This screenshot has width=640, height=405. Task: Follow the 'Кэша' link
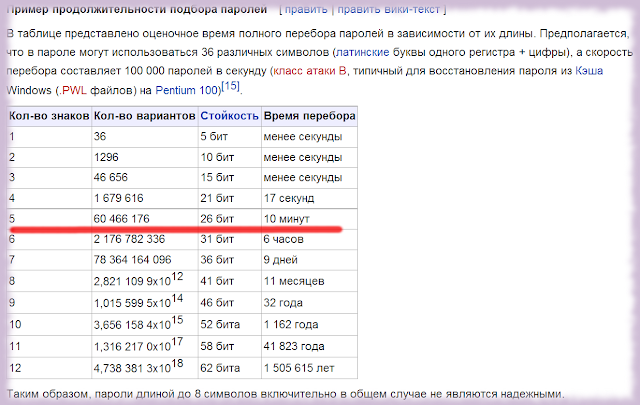tap(589, 71)
